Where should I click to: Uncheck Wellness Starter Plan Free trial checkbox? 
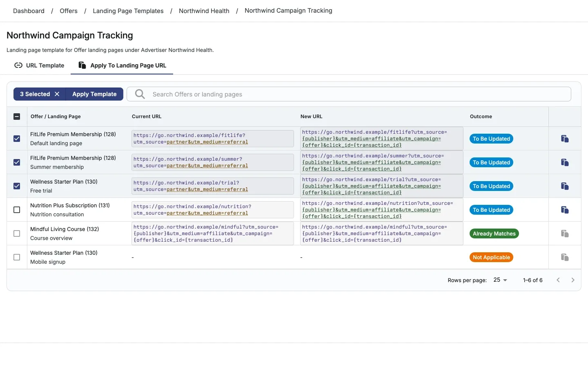point(17,186)
